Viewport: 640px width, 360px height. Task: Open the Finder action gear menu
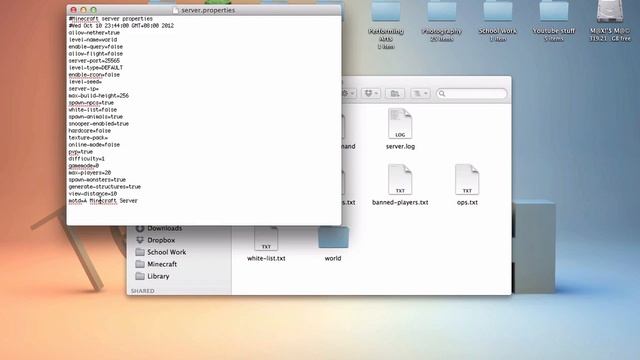tap(348, 93)
